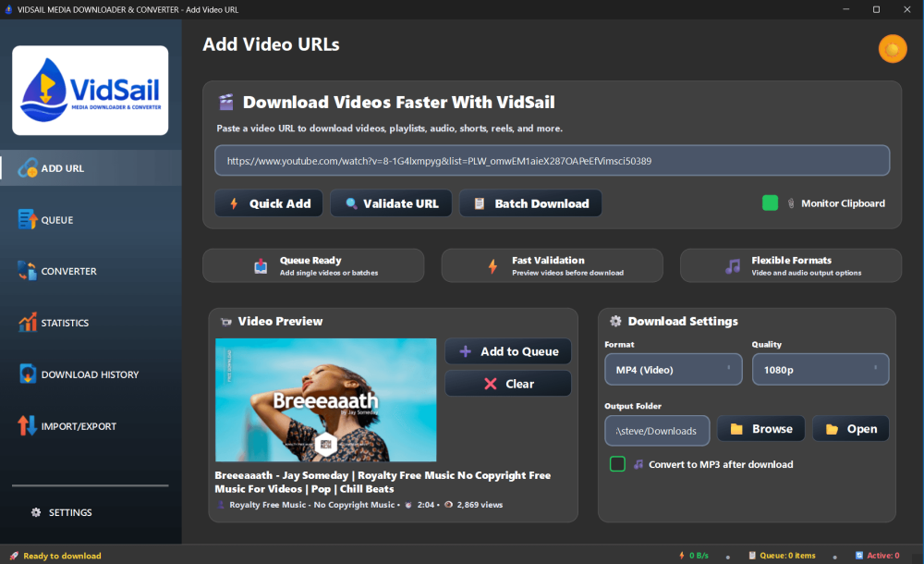The height and width of the screenshot is (564, 924).
Task: Click the Queue items icon in status bar
Action: pos(752,555)
